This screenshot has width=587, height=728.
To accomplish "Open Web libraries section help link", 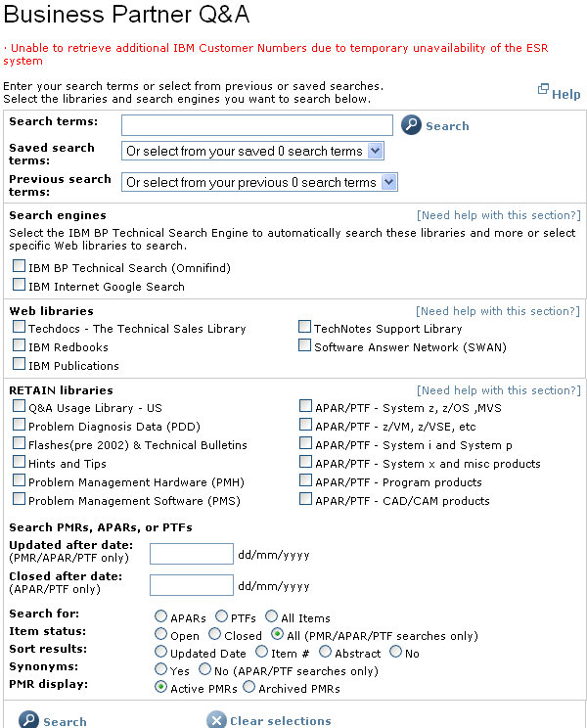I will coord(498,311).
